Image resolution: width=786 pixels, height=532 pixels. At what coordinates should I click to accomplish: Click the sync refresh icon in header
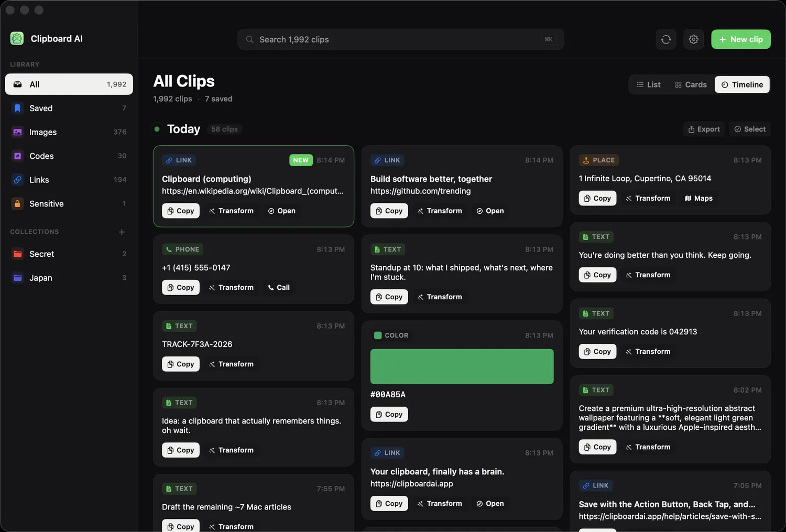tap(666, 39)
